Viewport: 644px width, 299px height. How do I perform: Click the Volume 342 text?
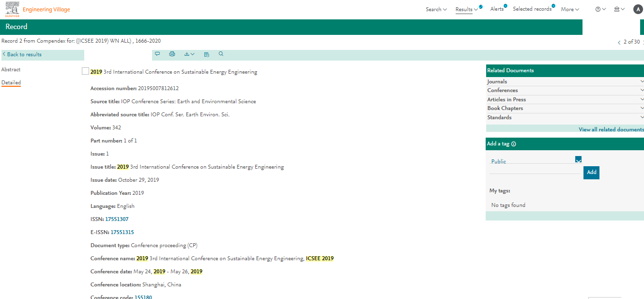click(x=106, y=127)
